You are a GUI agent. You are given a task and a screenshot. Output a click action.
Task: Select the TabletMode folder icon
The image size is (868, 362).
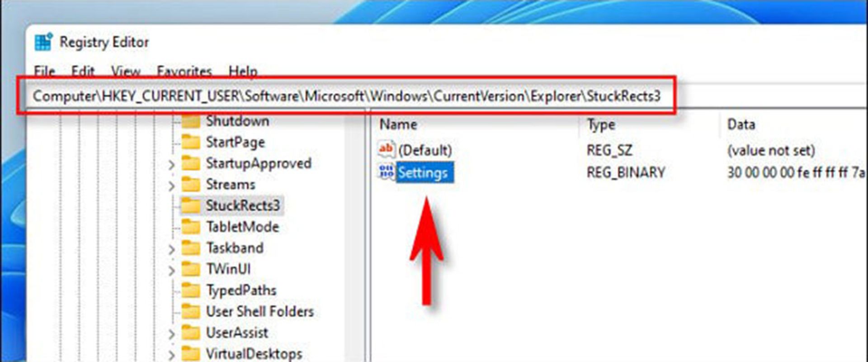click(190, 227)
